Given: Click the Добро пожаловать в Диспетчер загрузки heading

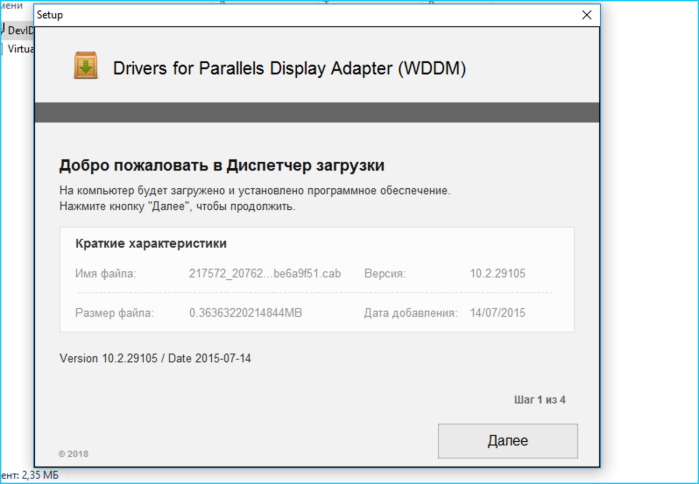Looking at the screenshot, I should [x=222, y=165].
